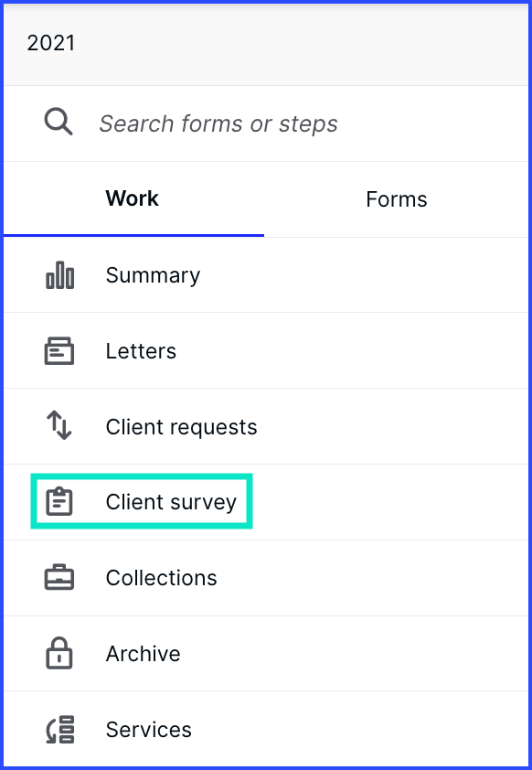Switch to the Forms tab
The image size is (532, 770).
(x=397, y=199)
